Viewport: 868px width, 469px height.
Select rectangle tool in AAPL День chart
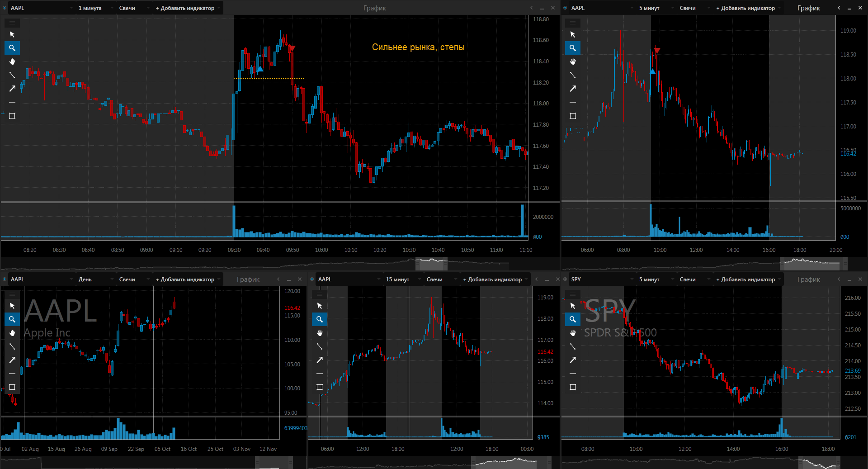point(12,387)
